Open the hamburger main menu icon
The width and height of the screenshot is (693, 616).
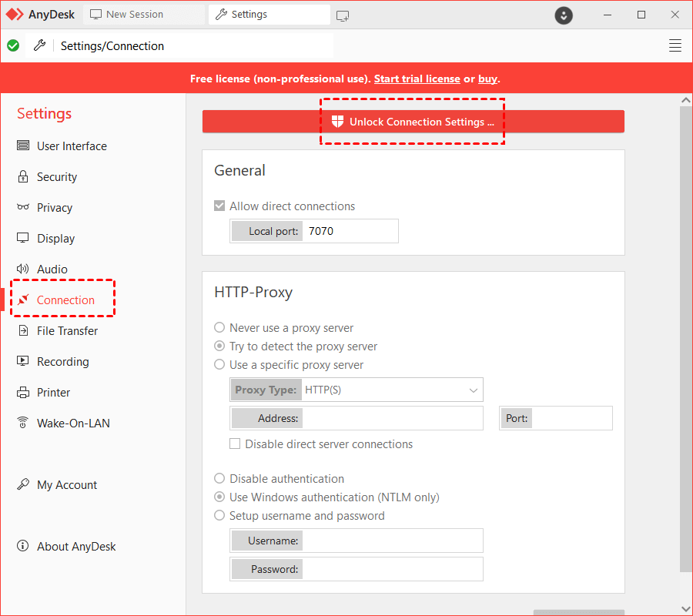point(675,45)
